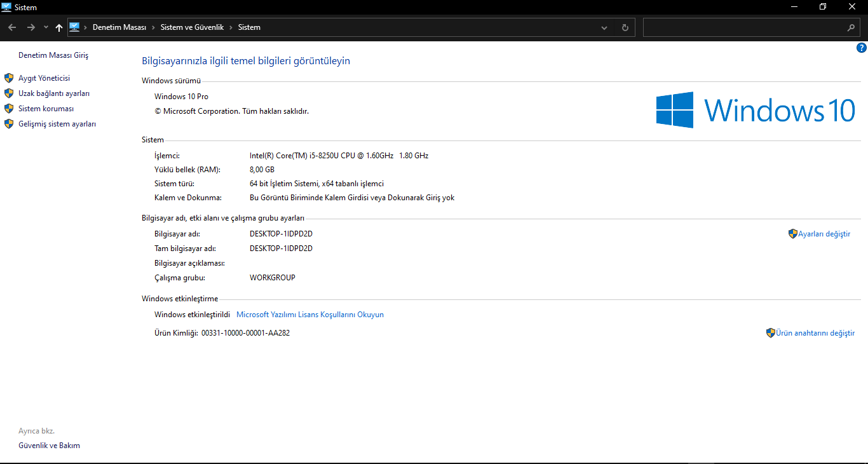
Task: Click the 64 bit İşletim Sistemi value
Action: tap(316, 184)
